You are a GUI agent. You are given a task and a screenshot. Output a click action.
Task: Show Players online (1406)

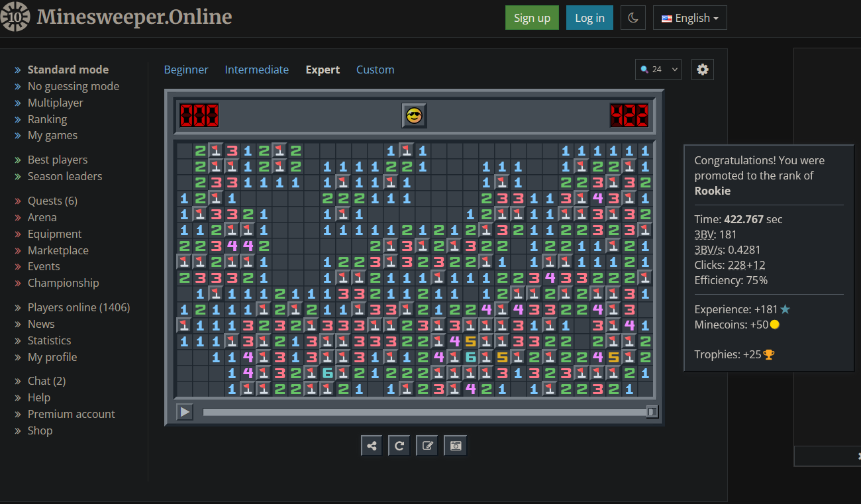coord(79,307)
